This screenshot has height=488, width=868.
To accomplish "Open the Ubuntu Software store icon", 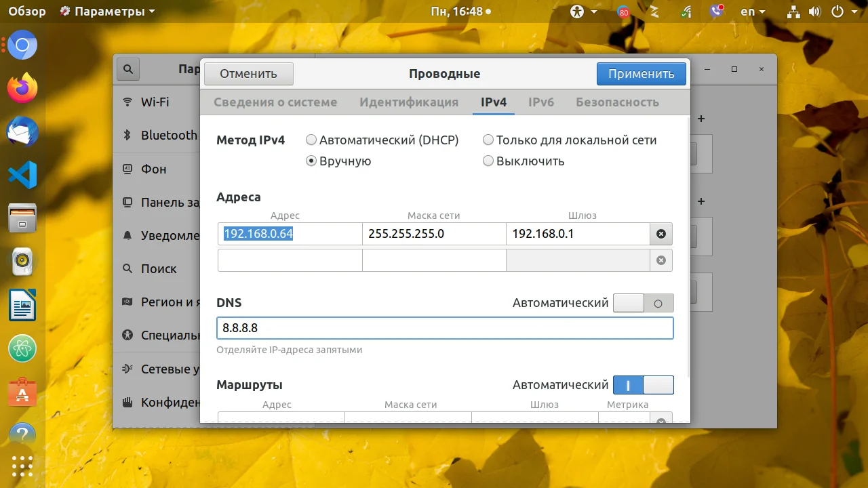I will [22, 393].
